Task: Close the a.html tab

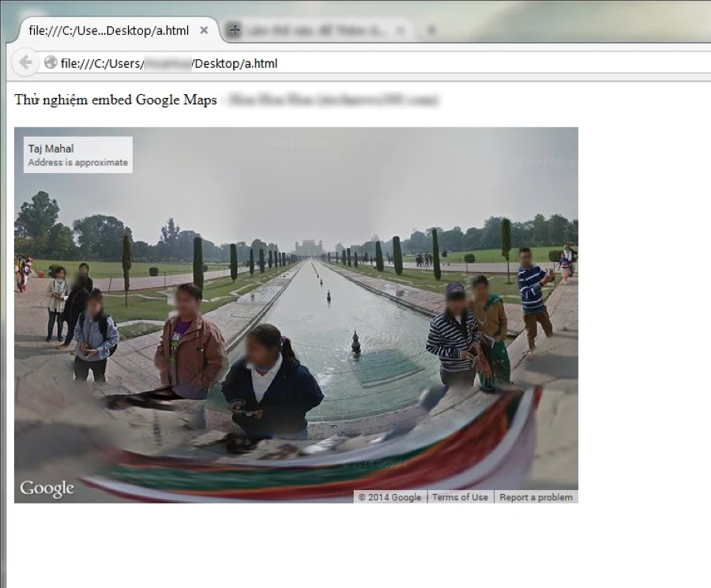Action: click(x=204, y=31)
